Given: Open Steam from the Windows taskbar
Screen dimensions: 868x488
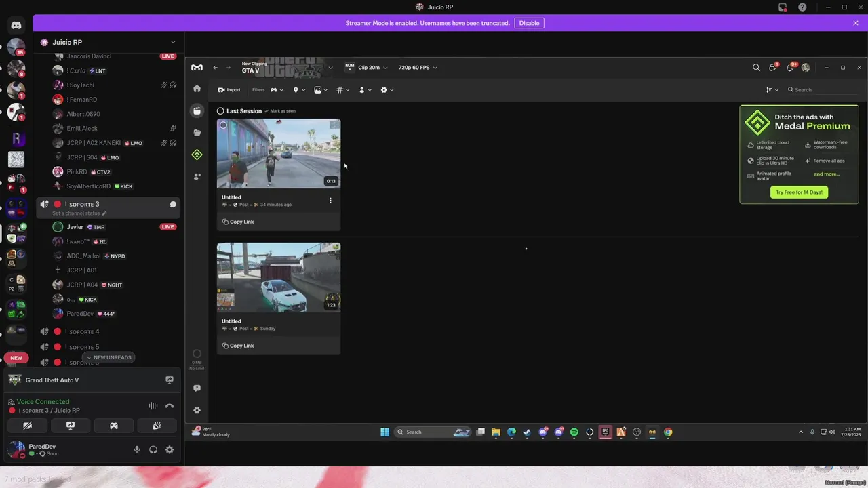Looking at the screenshot, I should (x=527, y=432).
